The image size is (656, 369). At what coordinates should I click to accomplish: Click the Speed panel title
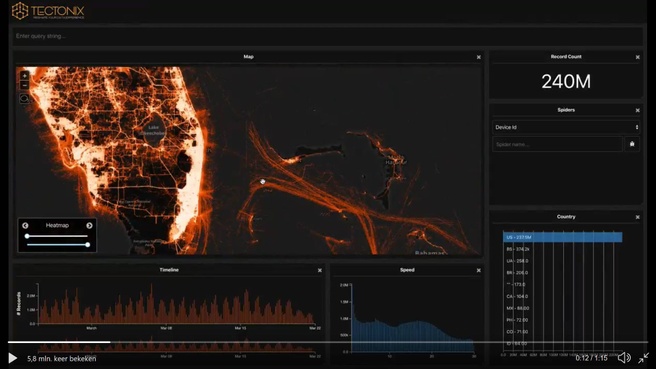407,270
